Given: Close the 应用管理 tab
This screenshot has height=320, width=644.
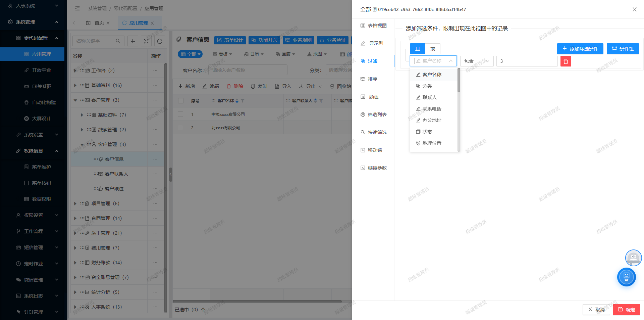Looking at the screenshot, I should pyautogui.click(x=152, y=23).
